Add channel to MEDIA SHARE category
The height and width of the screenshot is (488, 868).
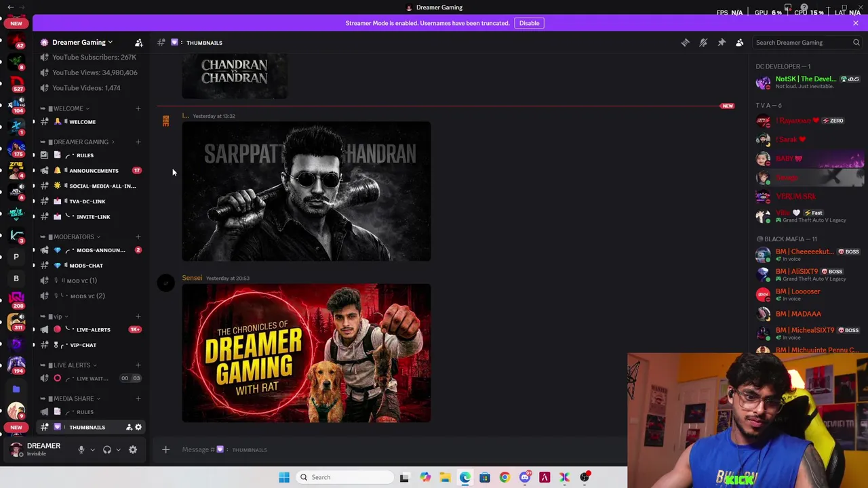[x=138, y=399]
